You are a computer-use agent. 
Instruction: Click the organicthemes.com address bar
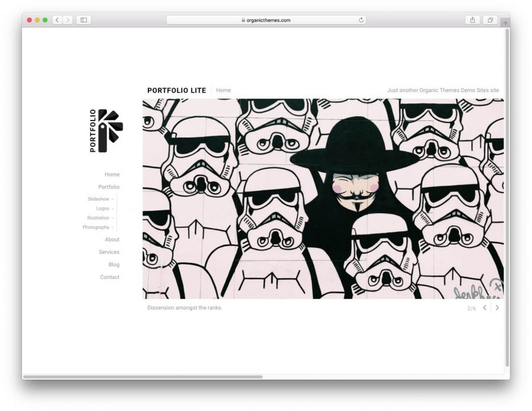tap(266, 20)
